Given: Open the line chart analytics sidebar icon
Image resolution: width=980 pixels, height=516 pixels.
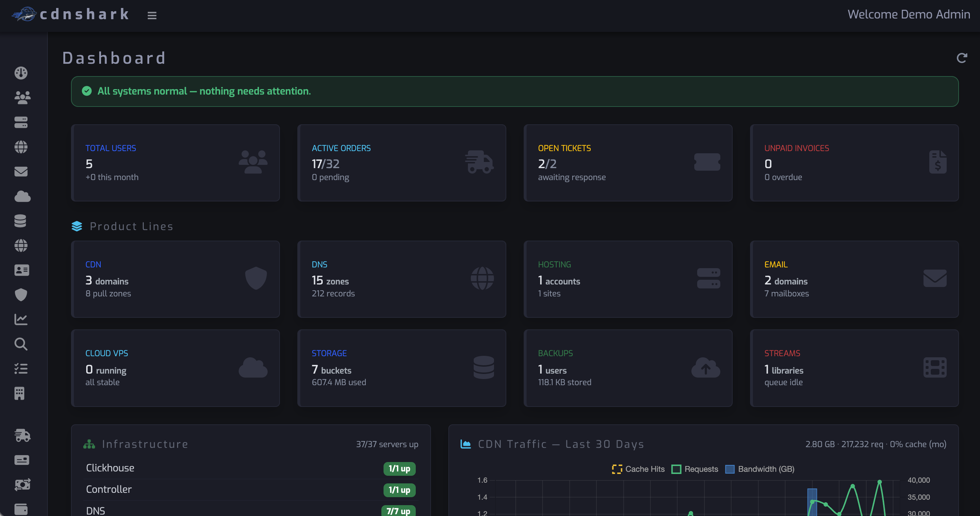Looking at the screenshot, I should [x=21, y=319].
